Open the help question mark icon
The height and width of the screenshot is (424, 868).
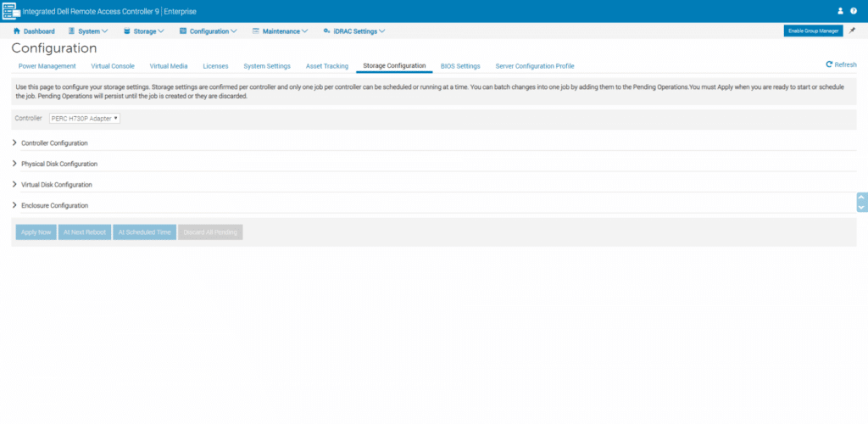854,11
